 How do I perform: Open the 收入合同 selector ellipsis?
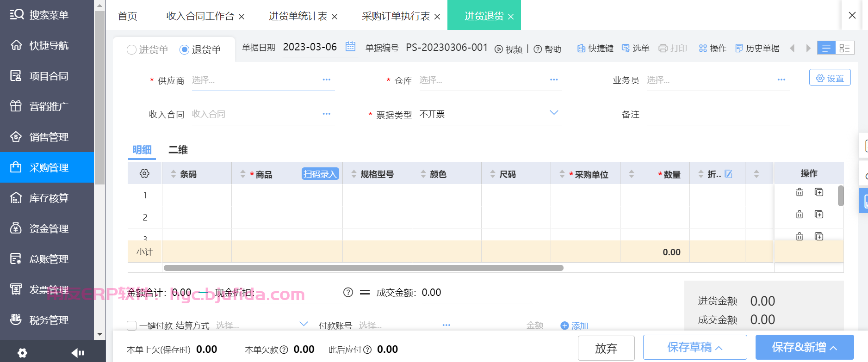pyautogui.click(x=327, y=114)
